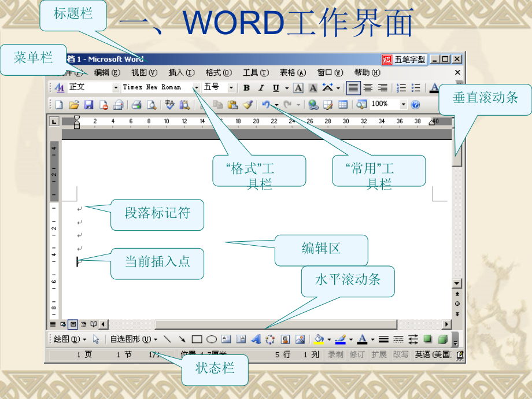Toggle Italic formatting
Image resolution: width=532 pixels, height=399 pixels.
point(261,88)
